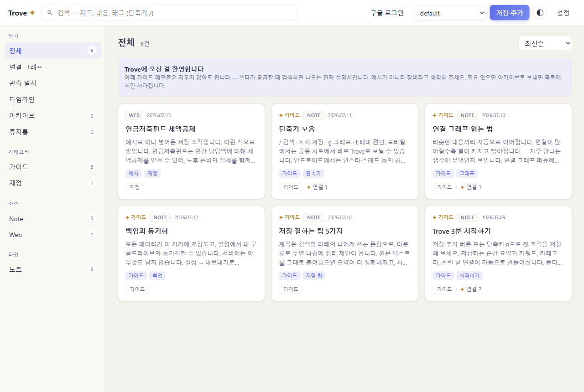Screen dimensions: 584x392
Task: Open 타임라인 view
Action: tap(53, 99)
